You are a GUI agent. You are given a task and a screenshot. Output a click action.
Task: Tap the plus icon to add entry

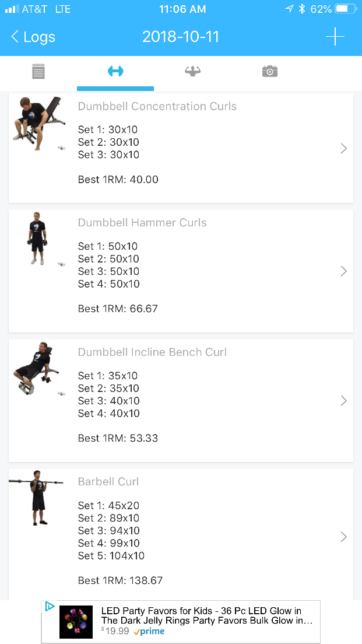(335, 37)
